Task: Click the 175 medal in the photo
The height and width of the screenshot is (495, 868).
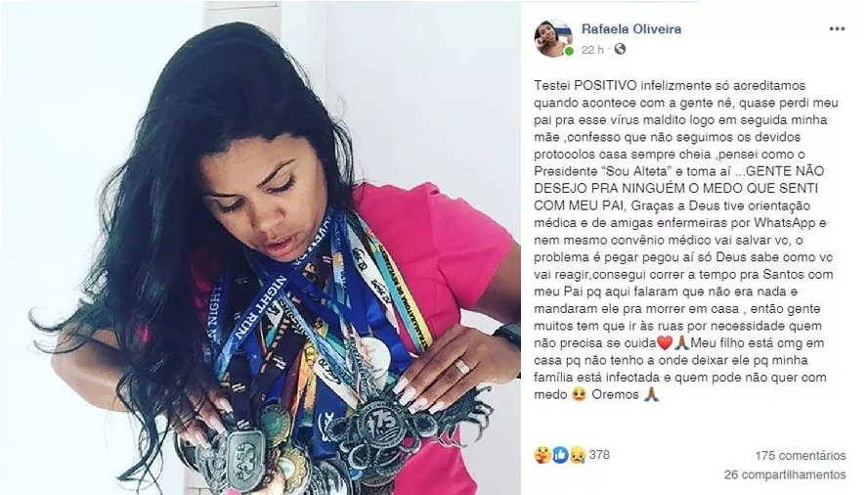Action: [383, 423]
